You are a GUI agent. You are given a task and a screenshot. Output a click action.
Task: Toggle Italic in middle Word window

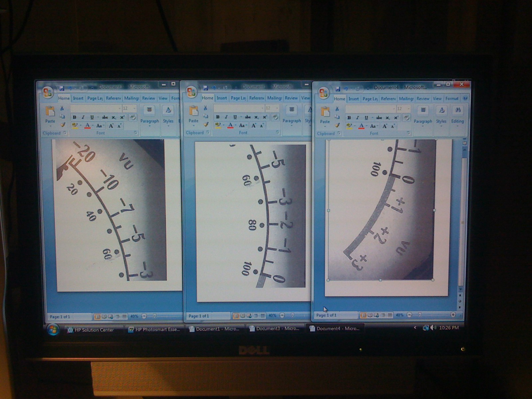point(226,117)
